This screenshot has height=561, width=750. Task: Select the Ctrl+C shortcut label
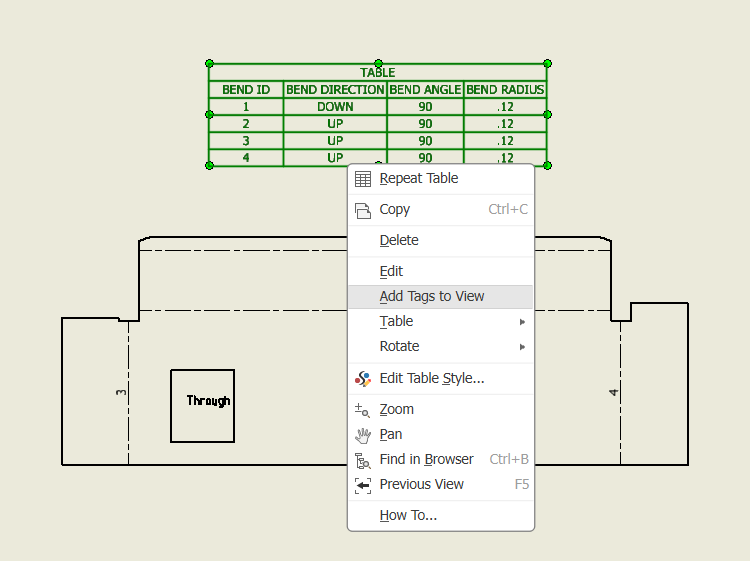(x=508, y=209)
